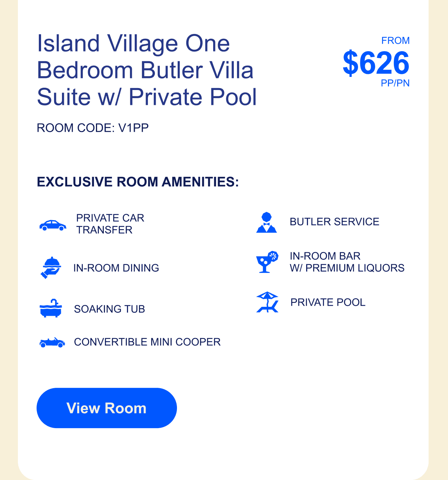
Task: Click the Private Car Transfer label
Action: point(110,224)
